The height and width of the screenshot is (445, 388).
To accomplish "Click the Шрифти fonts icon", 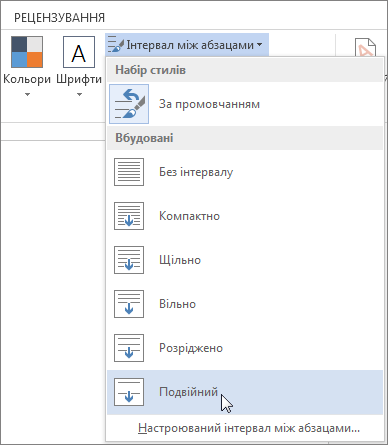I will (x=79, y=52).
